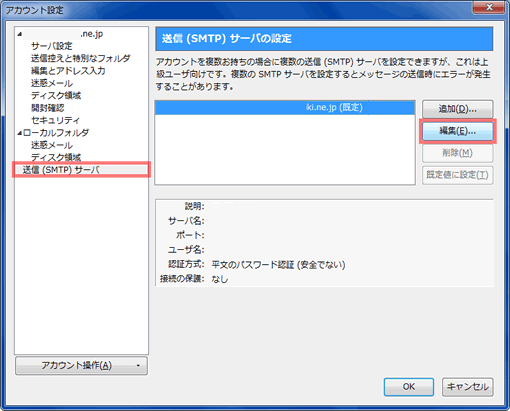Click the 既定値に設定(T) button
510x411 pixels.
(457, 175)
